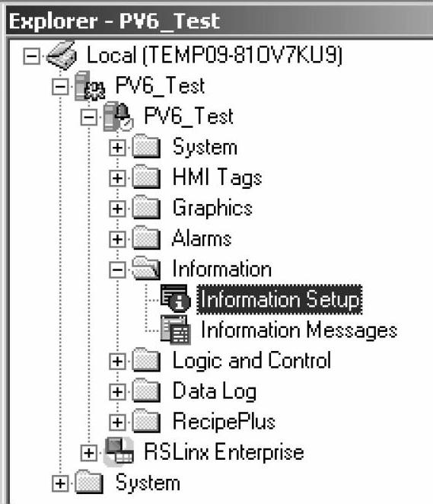Screen dimensions: 433x504
Task: Expand the HMI Tags folder
Action: point(117,177)
